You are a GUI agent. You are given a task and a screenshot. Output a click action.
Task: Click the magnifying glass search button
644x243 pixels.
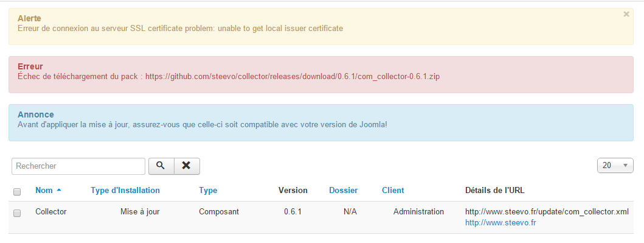point(161,166)
